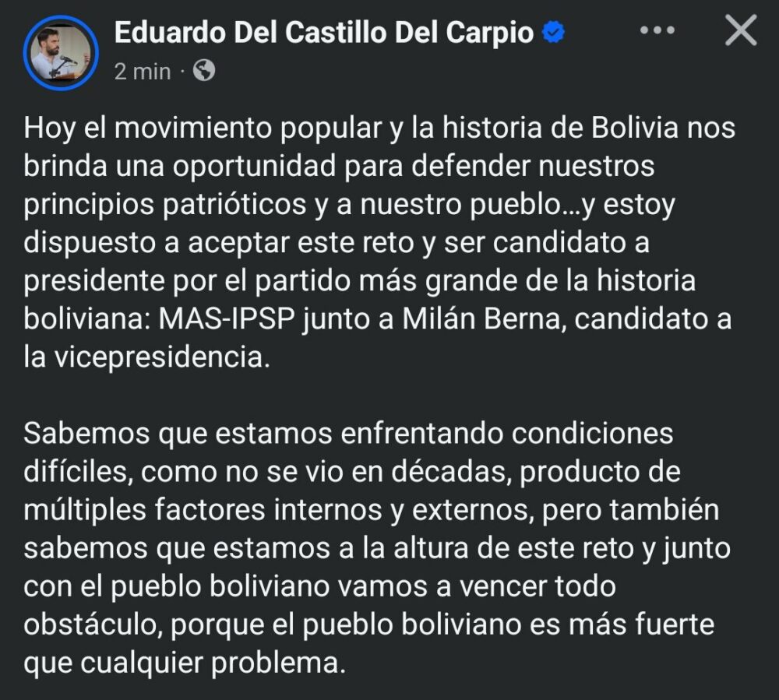
Task: Open the three-dot post options menu
Action: point(657,30)
